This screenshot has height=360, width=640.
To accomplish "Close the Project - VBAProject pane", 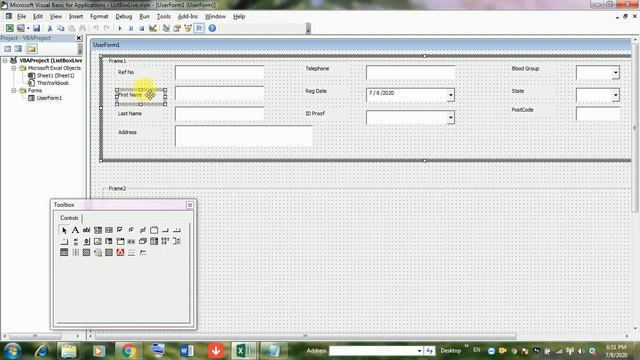I will [79, 38].
